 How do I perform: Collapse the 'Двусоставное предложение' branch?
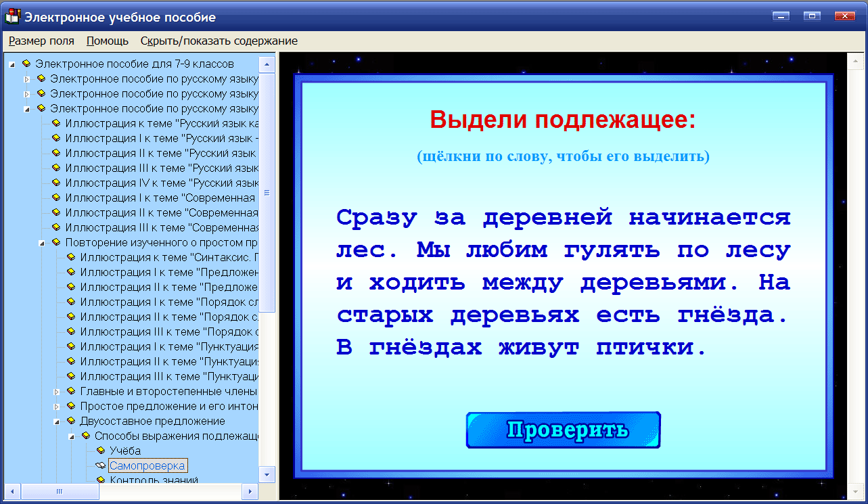pyautogui.click(x=57, y=421)
